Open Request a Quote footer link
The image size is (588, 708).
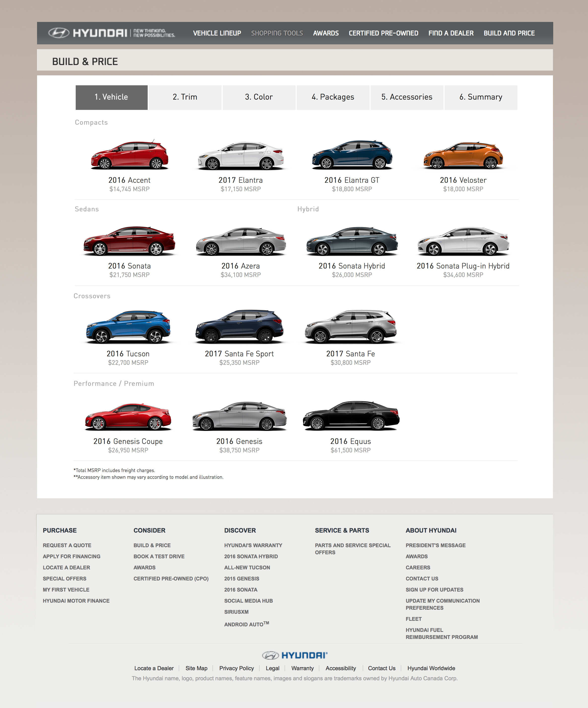[x=67, y=545]
